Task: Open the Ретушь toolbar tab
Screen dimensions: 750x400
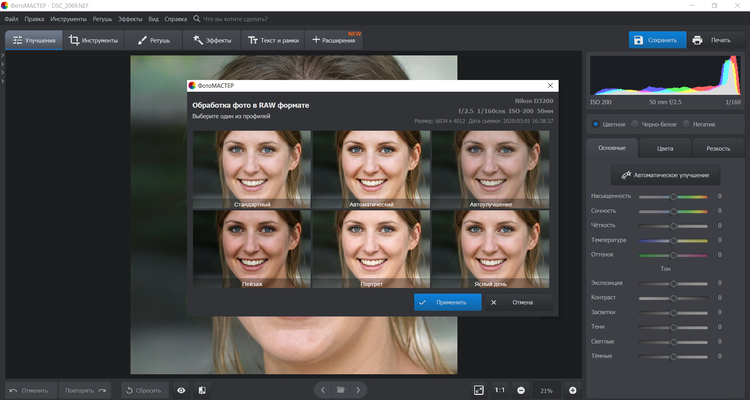Action: tap(153, 40)
